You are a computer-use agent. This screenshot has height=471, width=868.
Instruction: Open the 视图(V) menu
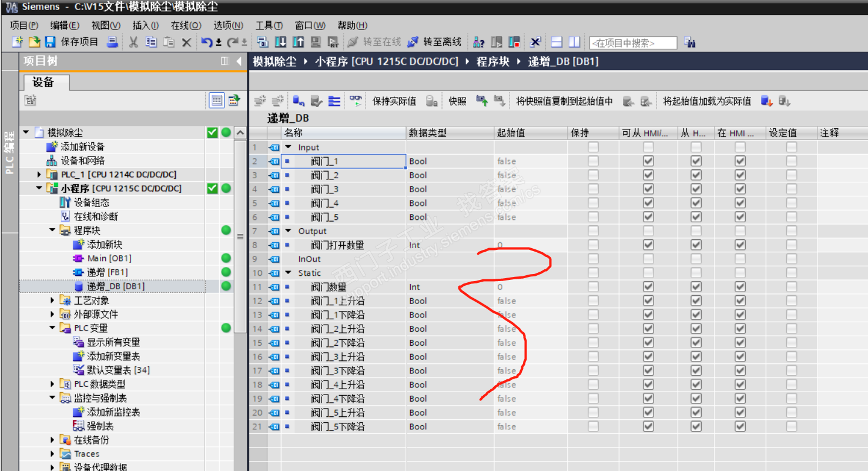coord(106,25)
